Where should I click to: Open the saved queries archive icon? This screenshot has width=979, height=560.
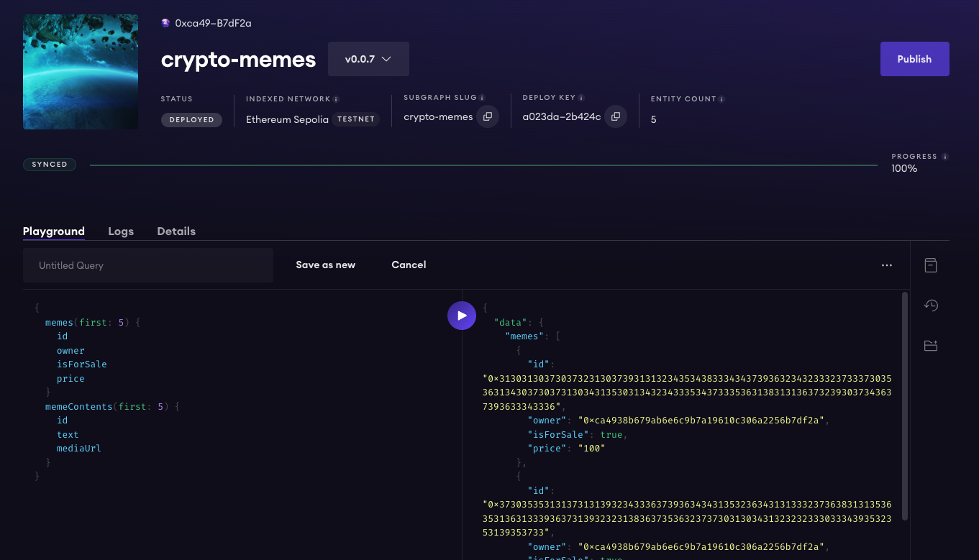(931, 265)
